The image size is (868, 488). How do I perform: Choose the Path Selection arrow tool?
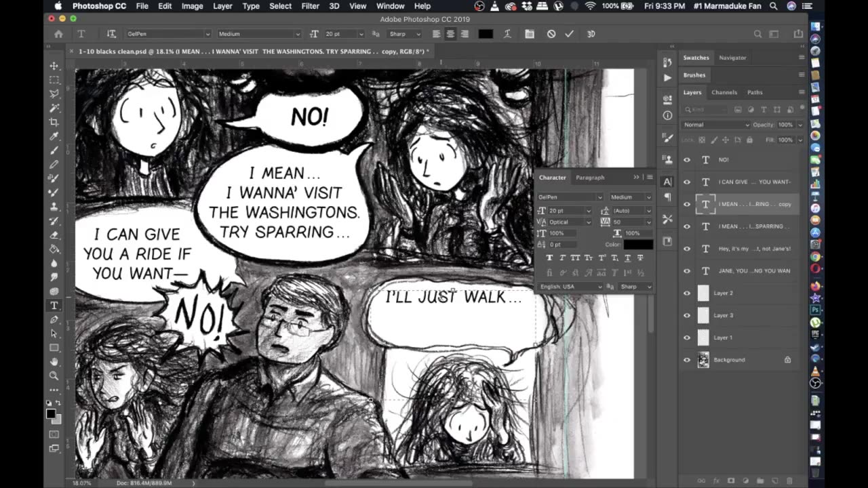(54, 333)
